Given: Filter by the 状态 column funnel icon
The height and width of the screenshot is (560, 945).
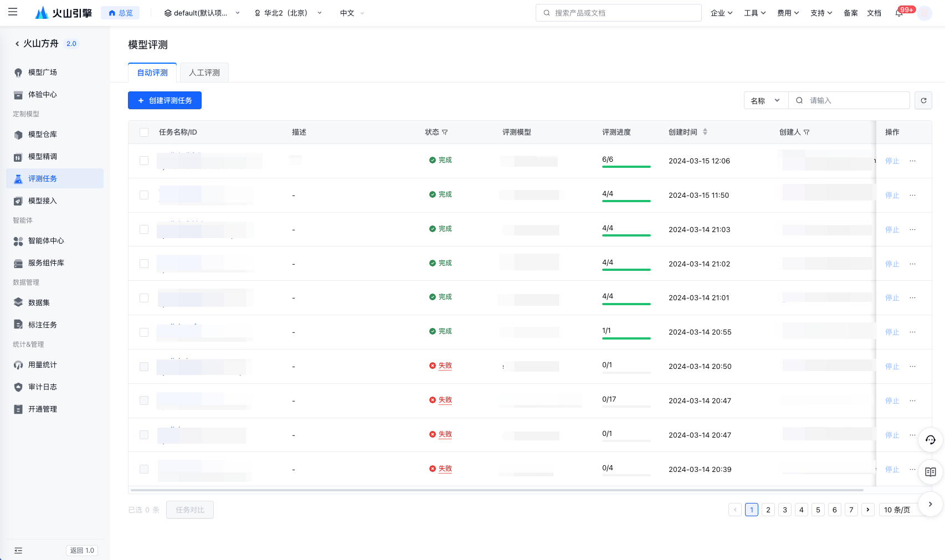Looking at the screenshot, I should 445,132.
